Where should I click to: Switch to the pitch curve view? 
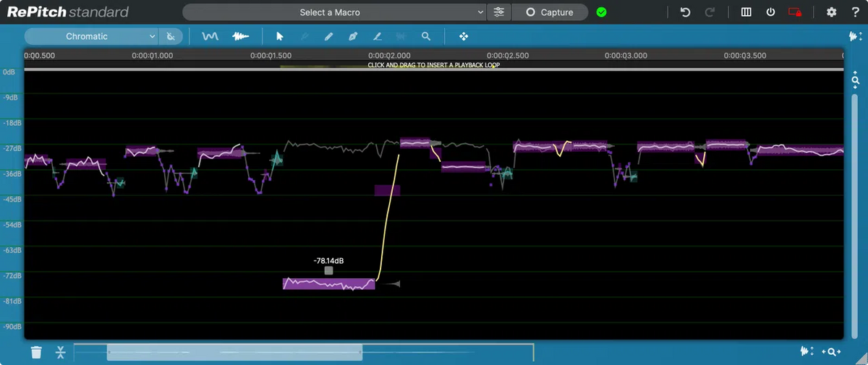[x=210, y=36]
